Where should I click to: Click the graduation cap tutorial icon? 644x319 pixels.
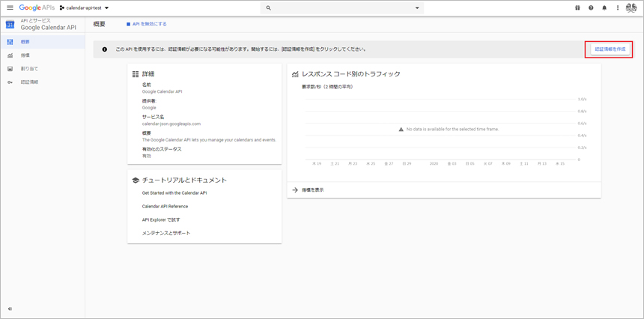pos(135,180)
